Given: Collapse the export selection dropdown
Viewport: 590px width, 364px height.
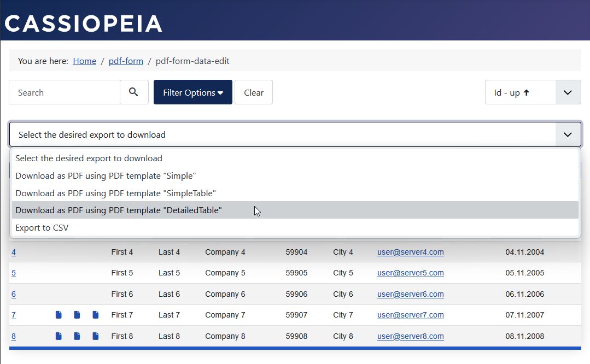Looking at the screenshot, I should tap(569, 134).
